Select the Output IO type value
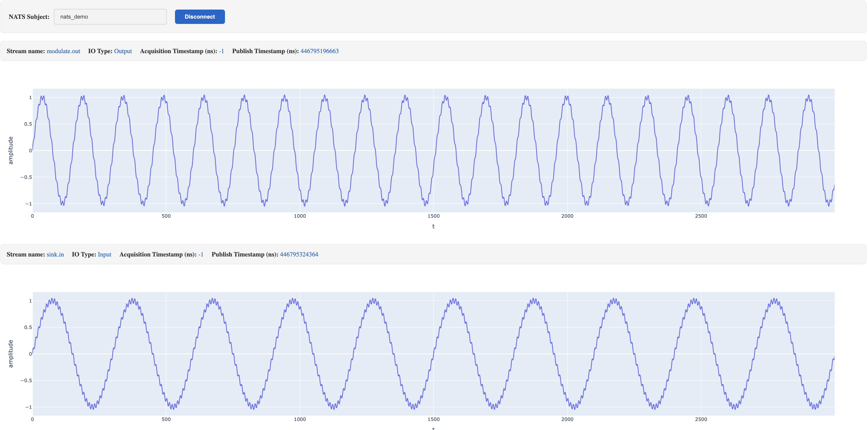868x430 pixels. 123,51
